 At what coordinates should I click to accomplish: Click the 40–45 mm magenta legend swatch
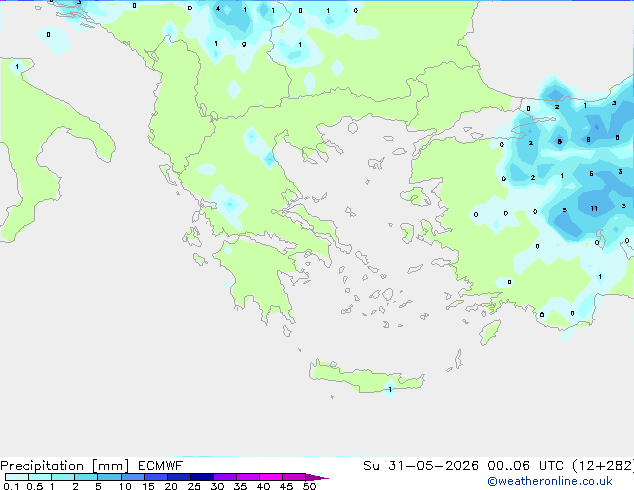pyautogui.click(x=271, y=477)
